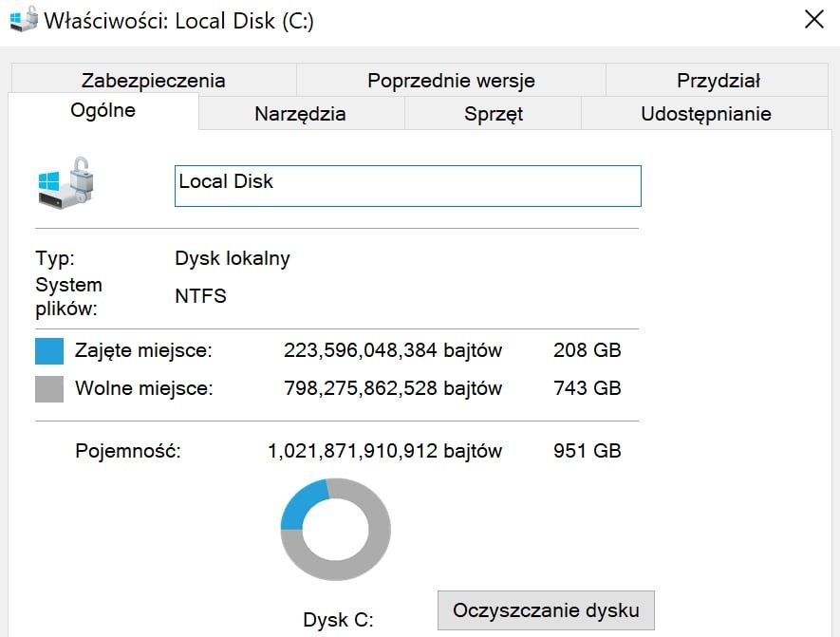Click the disk usage donut chart
Viewport: 840px width, 637px height.
(336, 529)
